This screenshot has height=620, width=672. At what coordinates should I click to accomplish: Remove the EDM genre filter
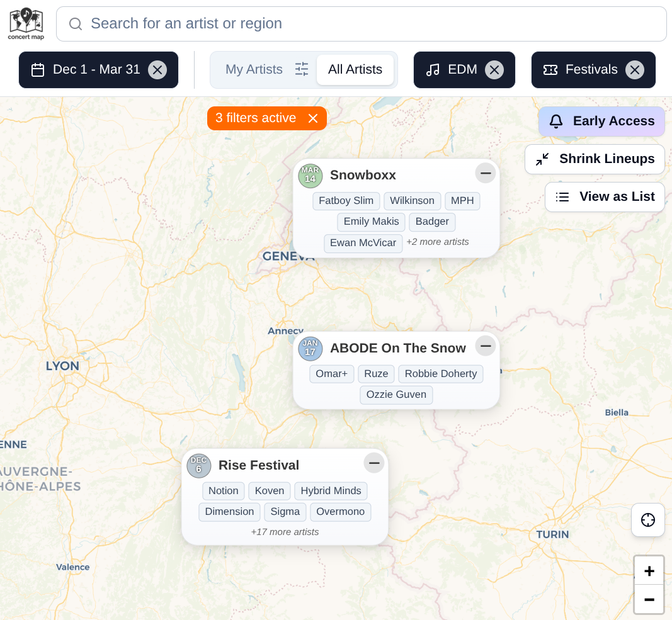pos(494,70)
